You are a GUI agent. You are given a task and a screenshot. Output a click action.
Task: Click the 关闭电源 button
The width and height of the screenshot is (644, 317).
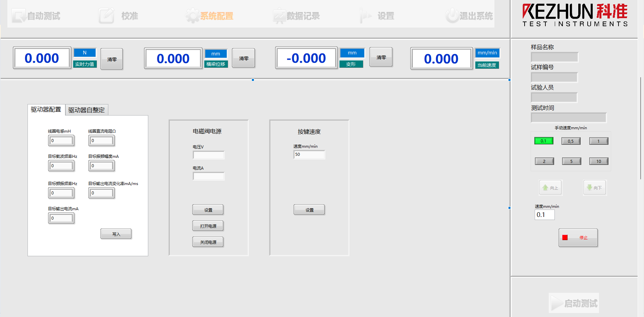[208, 242]
